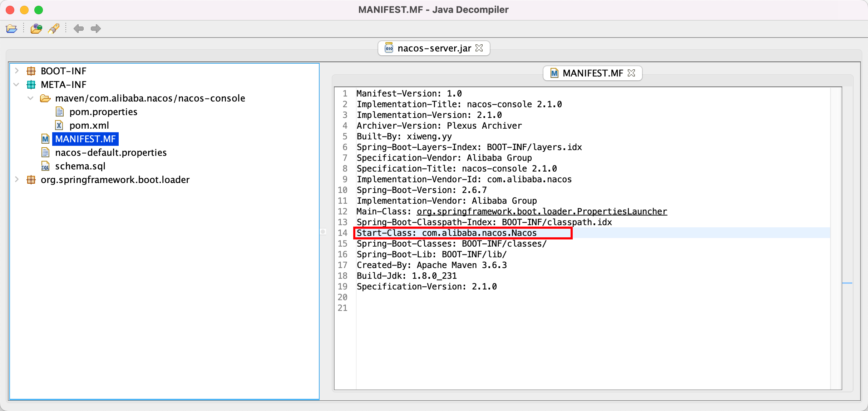Image resolution: width=868 pixels, height=411 pixels.
Task: Click the maven folder icon
Action: click(45, 98)
